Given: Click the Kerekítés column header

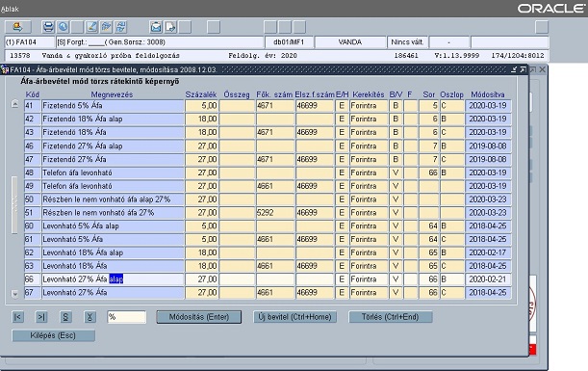Looking at the screenshot, I should coord(369,94).
